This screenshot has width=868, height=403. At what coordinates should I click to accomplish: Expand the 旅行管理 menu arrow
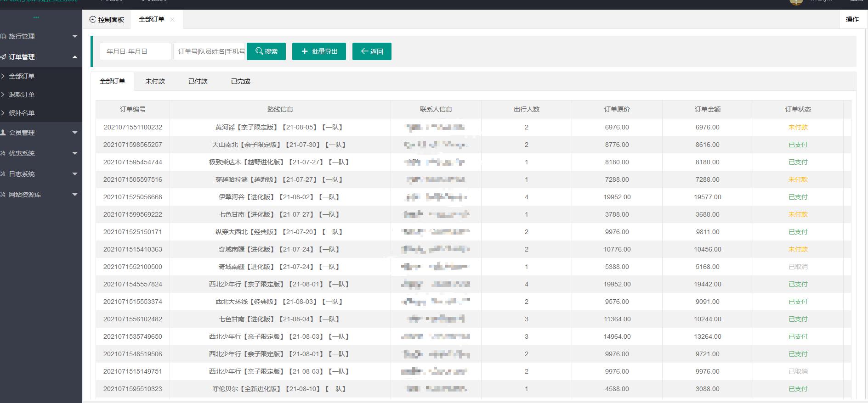75,36
